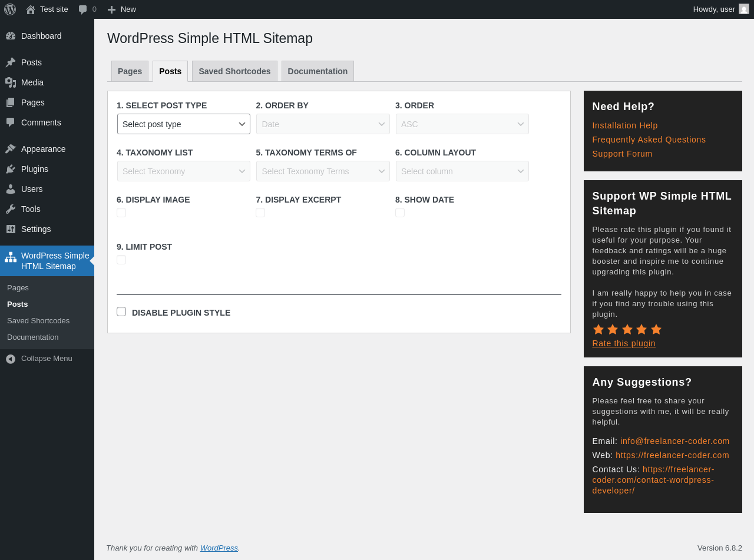Open the Select Texonomy dropdown
Viewport: 754px width, 560px height.
coord(184,171)
